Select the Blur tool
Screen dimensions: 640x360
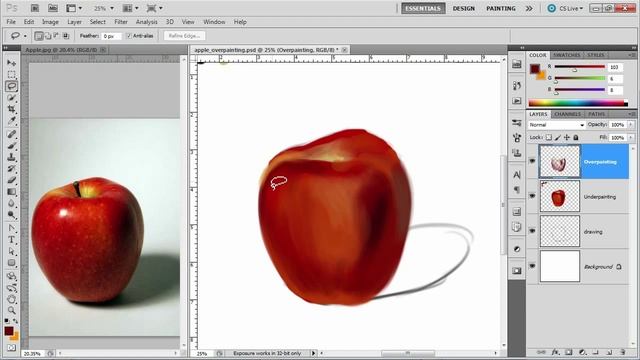(11, 203)
